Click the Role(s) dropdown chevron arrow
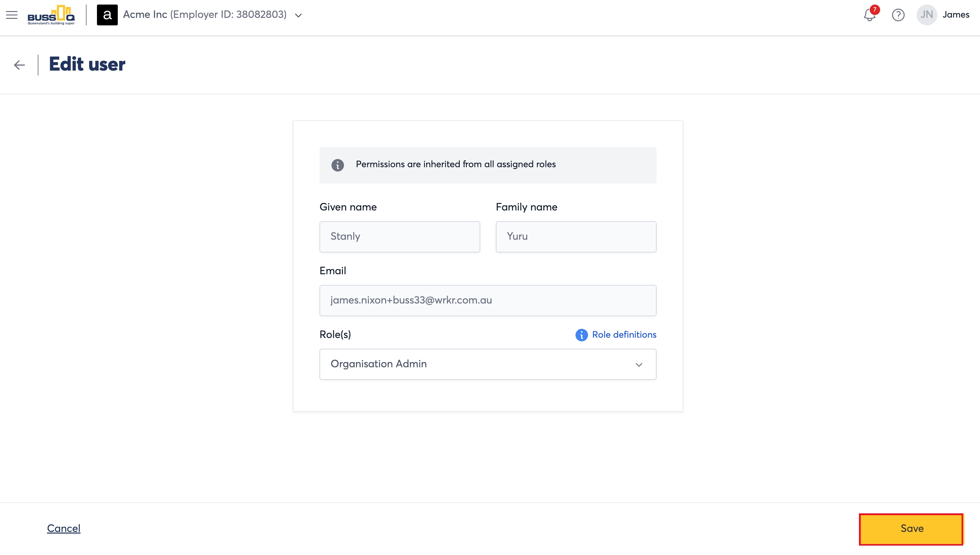This screenshot has height=555, width=980. coord(639,365)
